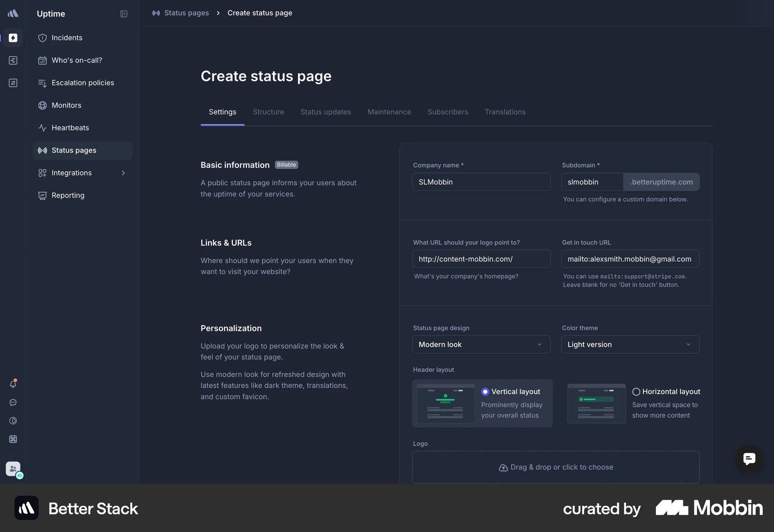774x532 pixels.
Task: Click the broadcast icon beside Status pages breadcrumb
Action: pyautogui.click(x=156, y=13)
